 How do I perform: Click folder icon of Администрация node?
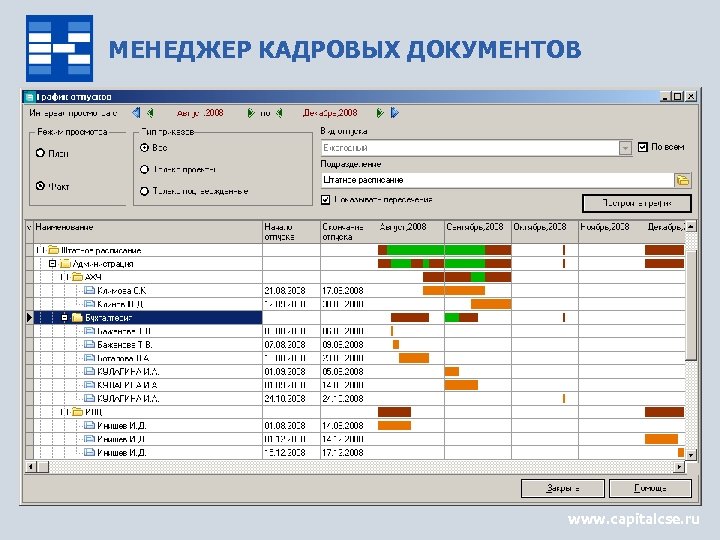66,264
